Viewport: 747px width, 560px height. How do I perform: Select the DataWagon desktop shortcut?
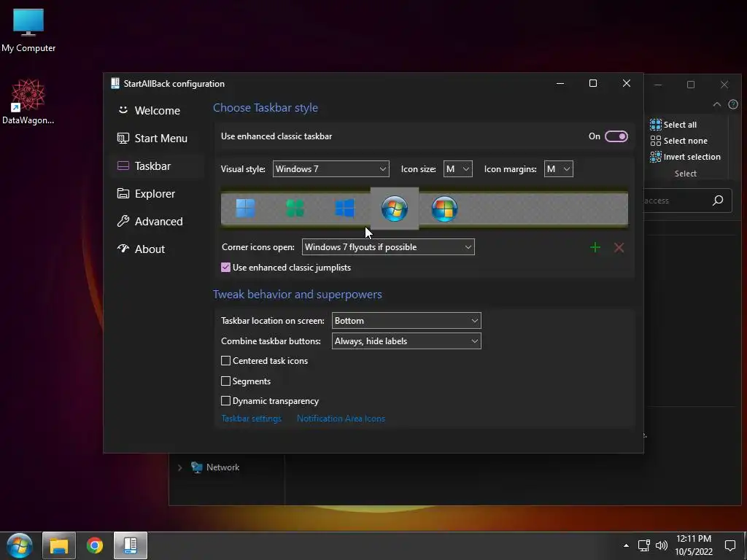coord(28,102)
